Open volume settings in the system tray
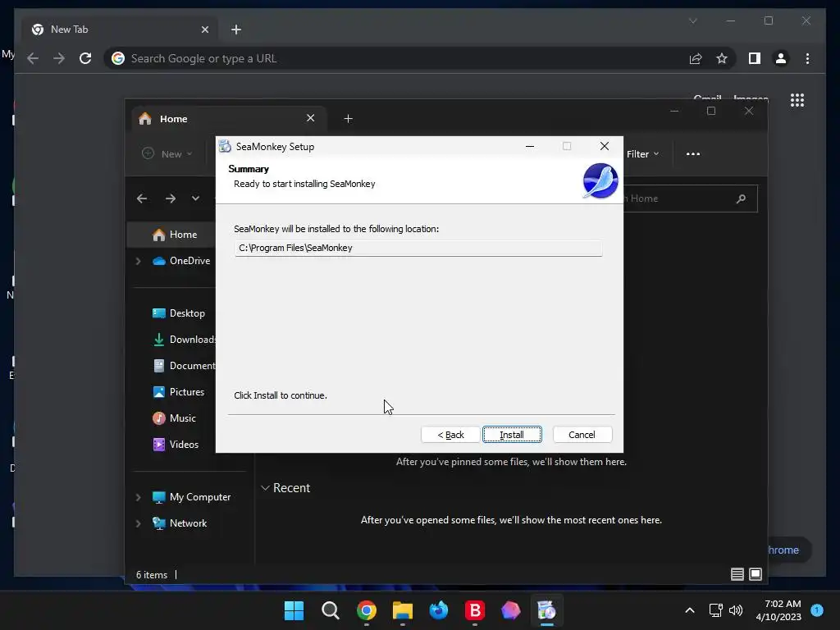Image resolution: width=840 pixels, height=630 pixels. point(736,610)
